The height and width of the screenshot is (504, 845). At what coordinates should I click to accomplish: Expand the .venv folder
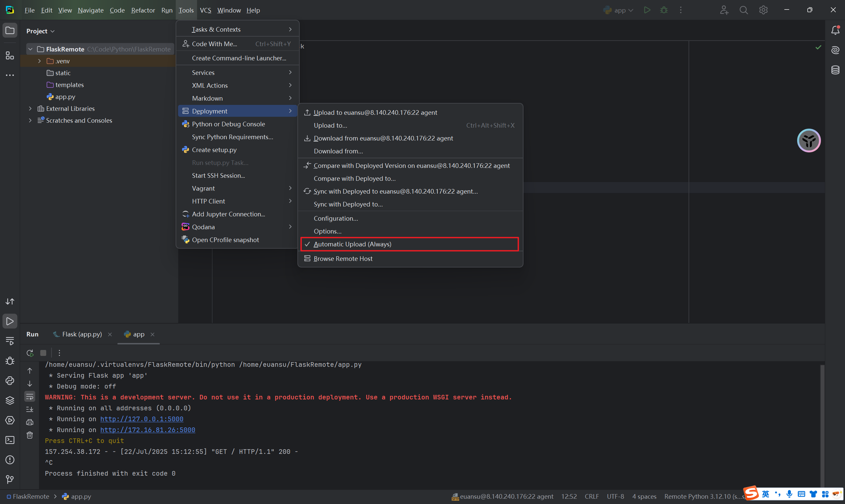[39, 61]
